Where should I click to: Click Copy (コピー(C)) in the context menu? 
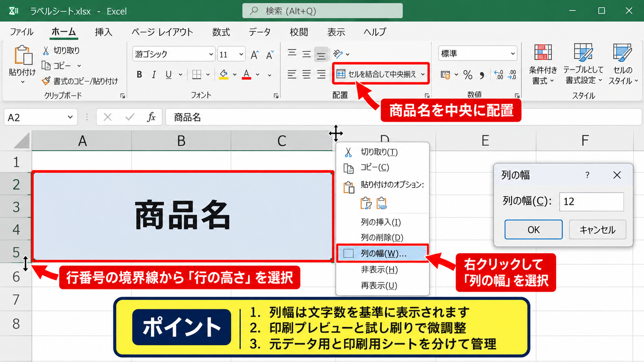point(375,167)
